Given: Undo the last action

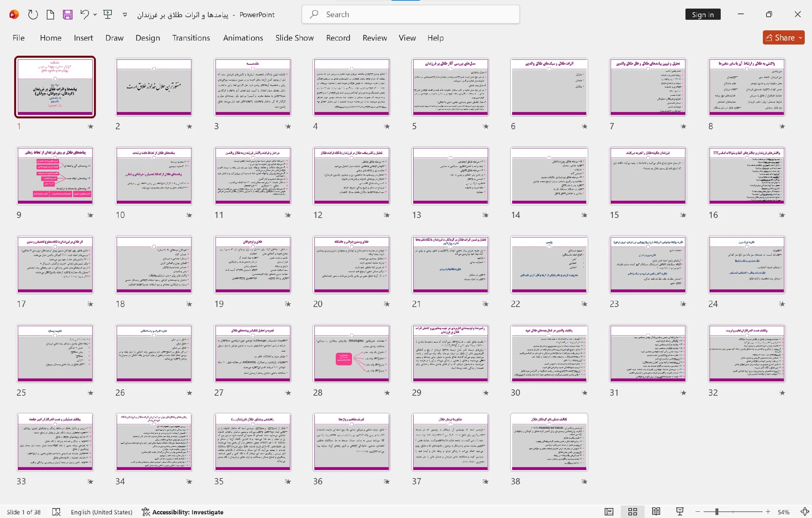Looking at the screenshot, I should [84, 15].
